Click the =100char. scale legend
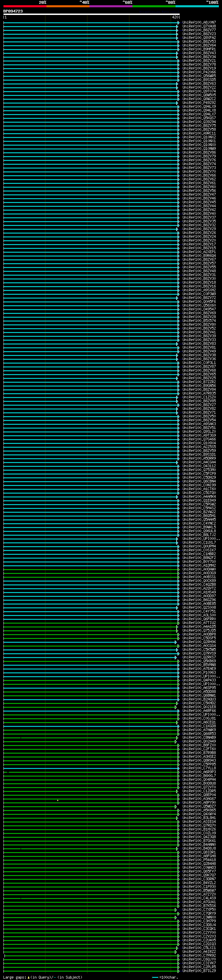This screenshot has height=980, width=222. [x=165, y=977]
